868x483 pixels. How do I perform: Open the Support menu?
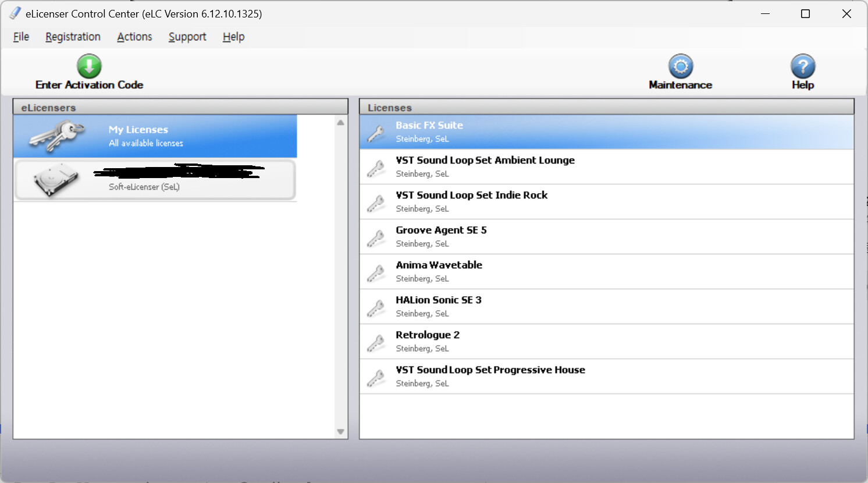(187, 37)
